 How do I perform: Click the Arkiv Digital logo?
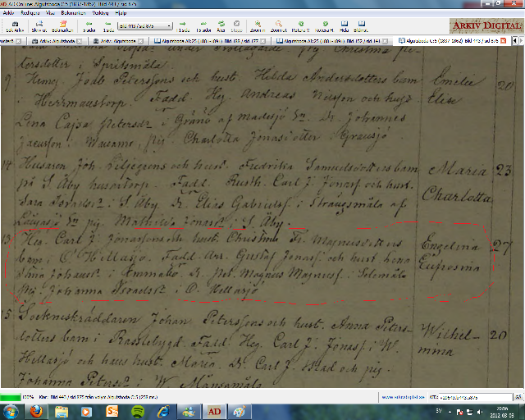490,25
